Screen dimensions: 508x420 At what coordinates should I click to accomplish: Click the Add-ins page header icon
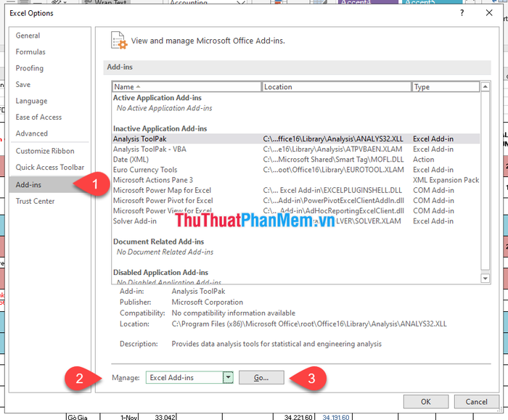click(x=119, y=41)
